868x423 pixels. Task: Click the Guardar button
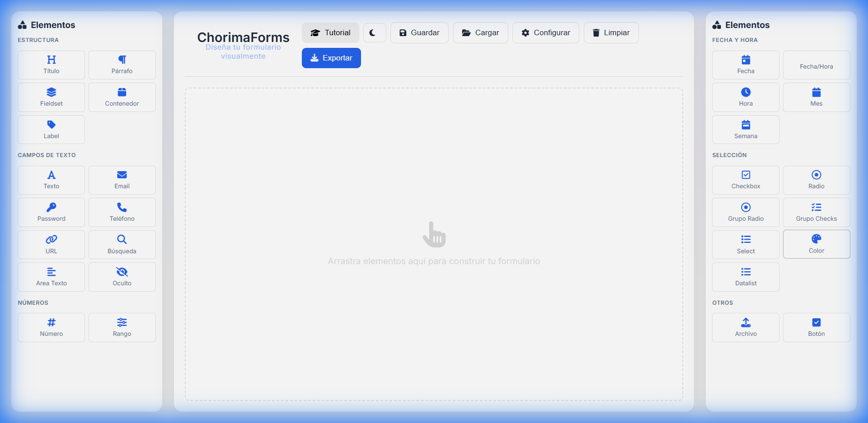pos(419,33)
